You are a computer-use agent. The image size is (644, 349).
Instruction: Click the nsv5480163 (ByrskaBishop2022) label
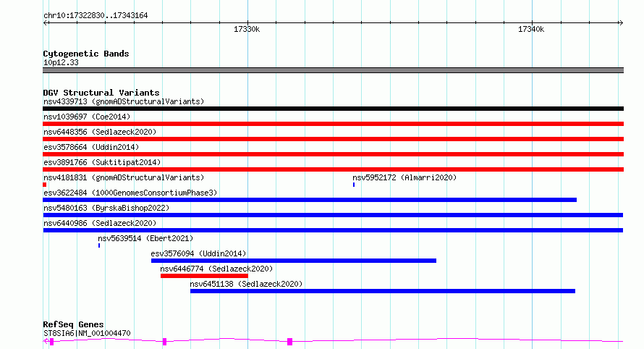[x=106, y=208]
